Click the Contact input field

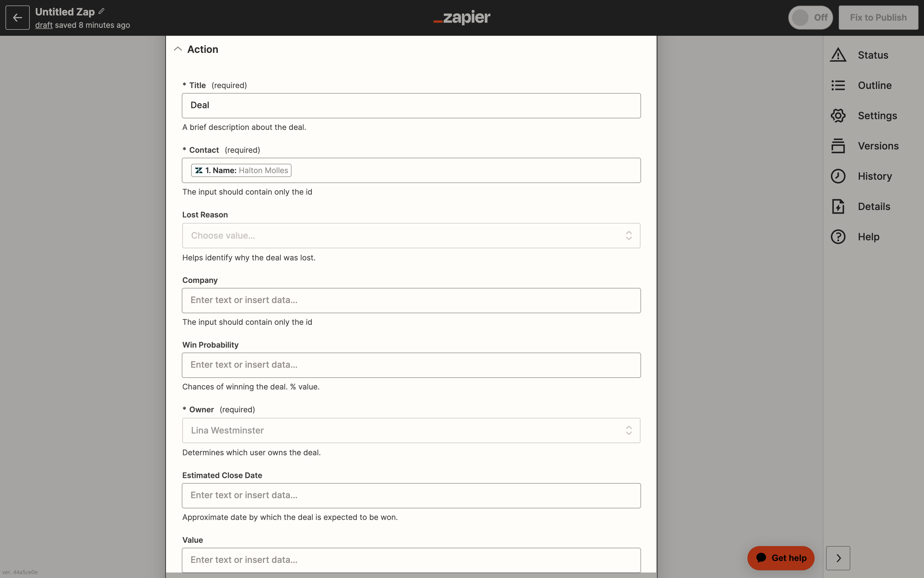[411, 170]
